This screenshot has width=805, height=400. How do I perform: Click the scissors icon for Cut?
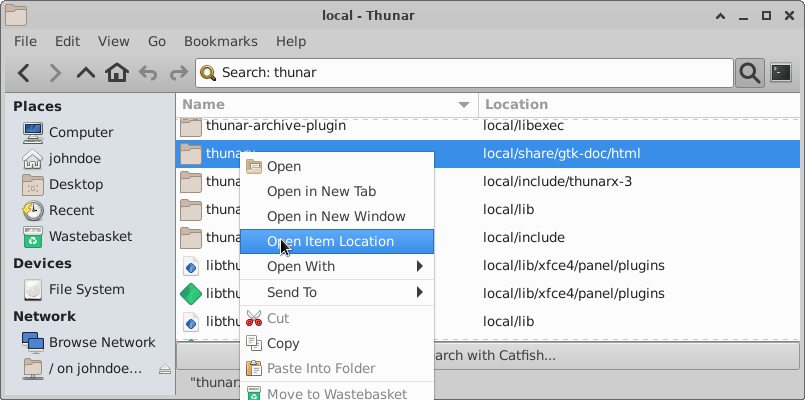pos(254,318)
